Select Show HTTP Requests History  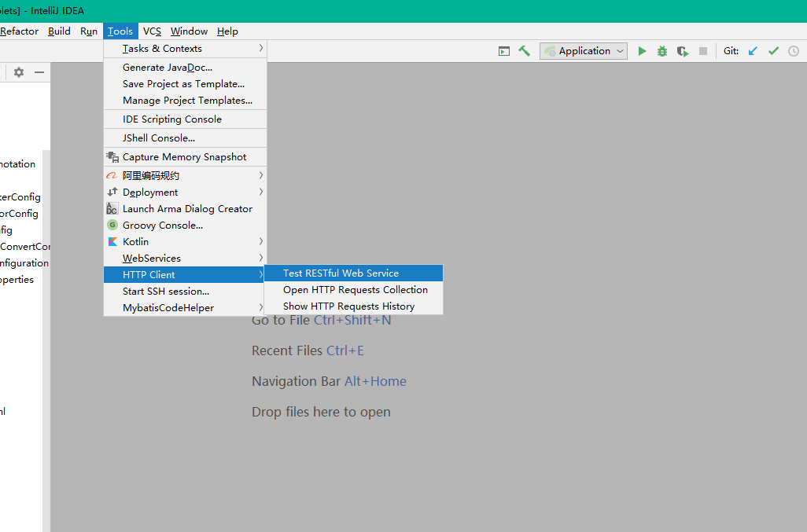(354, 306)
